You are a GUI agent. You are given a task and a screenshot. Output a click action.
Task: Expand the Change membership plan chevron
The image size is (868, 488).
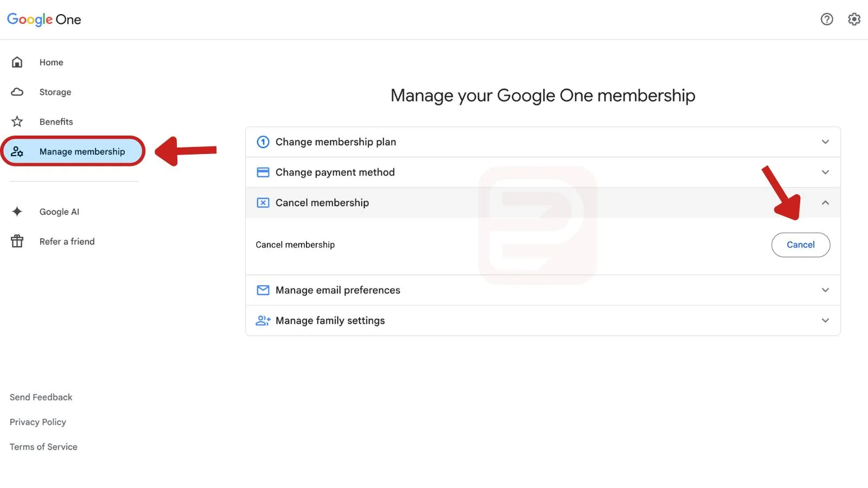[x=825, y=142]
